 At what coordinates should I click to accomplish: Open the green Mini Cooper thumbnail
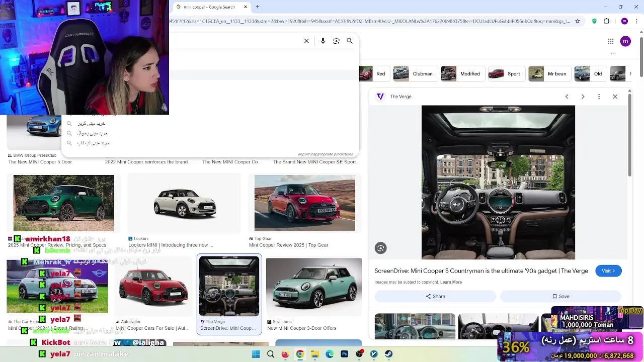[x=63, y=203]
